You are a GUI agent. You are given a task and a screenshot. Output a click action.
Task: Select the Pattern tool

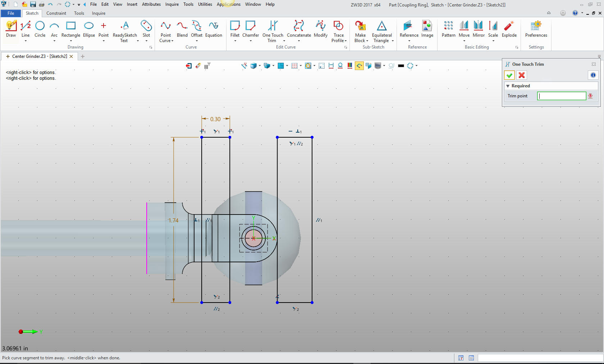pyautogui.click(x=448, y=29)
